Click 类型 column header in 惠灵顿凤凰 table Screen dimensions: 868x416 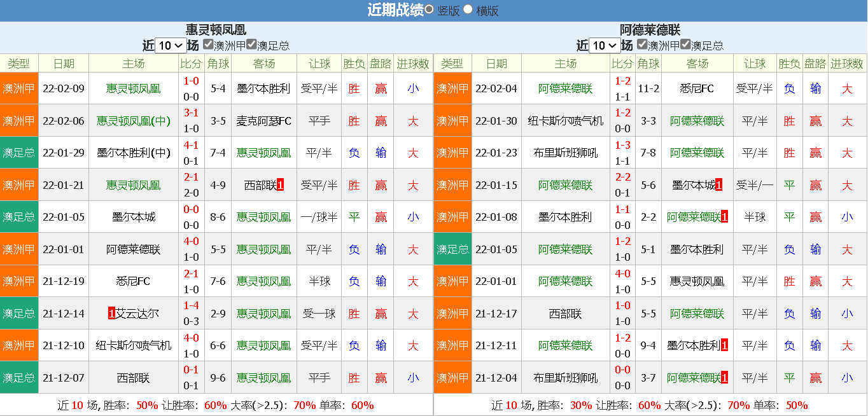[x=18, y=64]
